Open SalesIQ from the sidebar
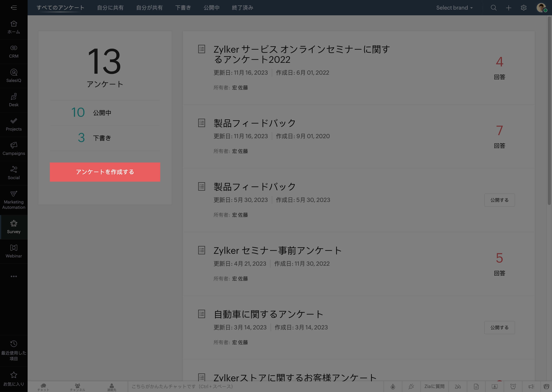 pos(14,76)
